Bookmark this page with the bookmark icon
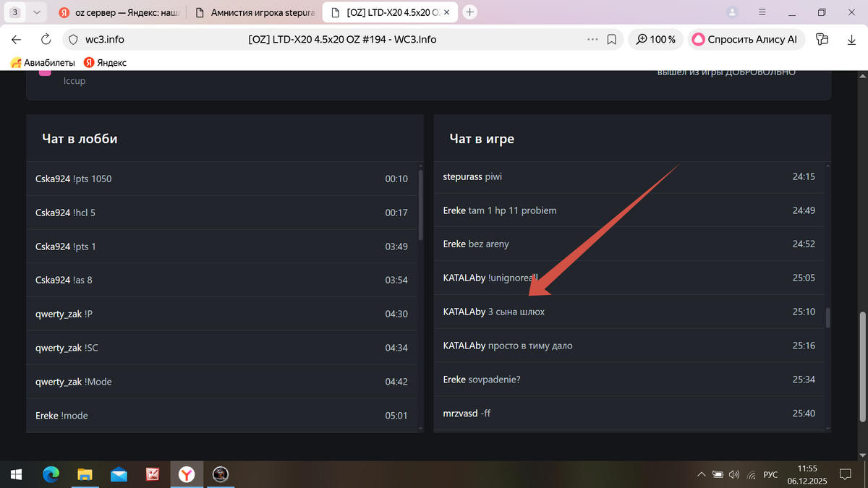Viewport: 868px width, 488px height. coord(611,40)
